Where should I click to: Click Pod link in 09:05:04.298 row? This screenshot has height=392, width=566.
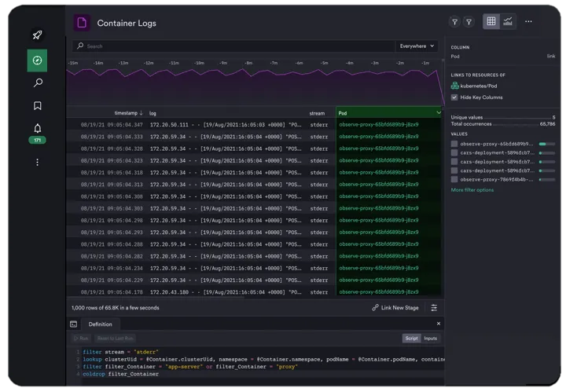379,220
